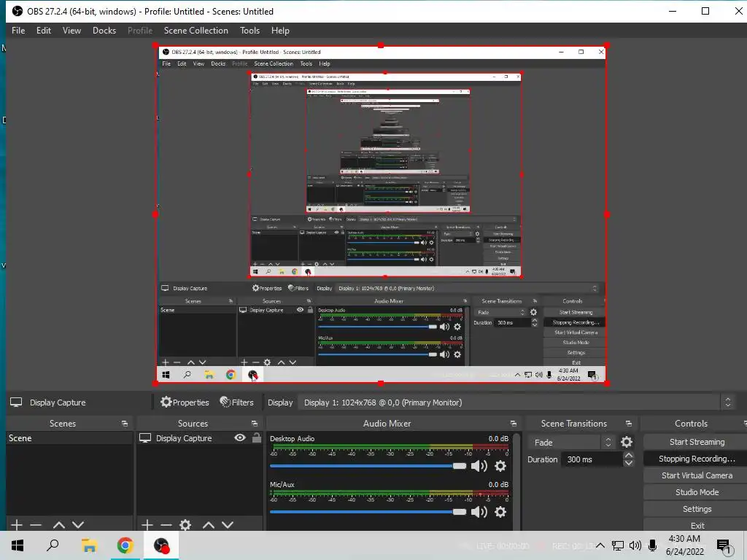
Task: Click the Duration 300 ms field
Action: (x=592, y=459)
